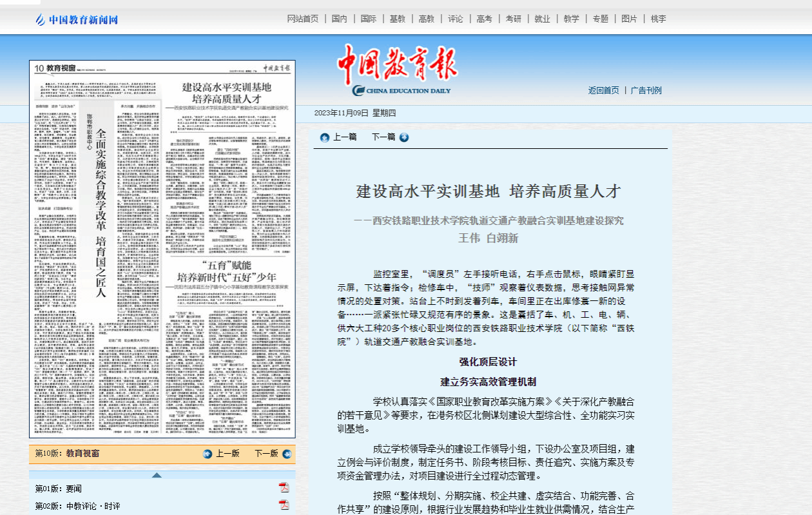Open the 桃李 navigation item
The image size is (812, 515).
[x=658, y=19]
